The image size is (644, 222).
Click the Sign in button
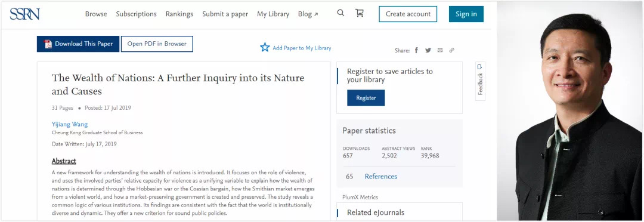click(466, 14)
